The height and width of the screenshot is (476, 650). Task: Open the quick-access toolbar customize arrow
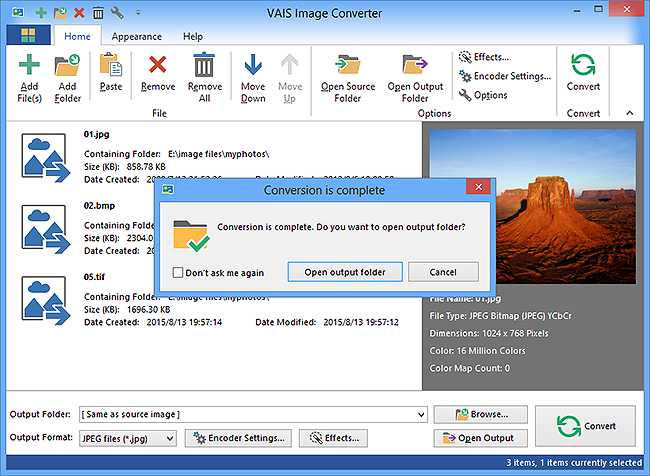point(138,13)
